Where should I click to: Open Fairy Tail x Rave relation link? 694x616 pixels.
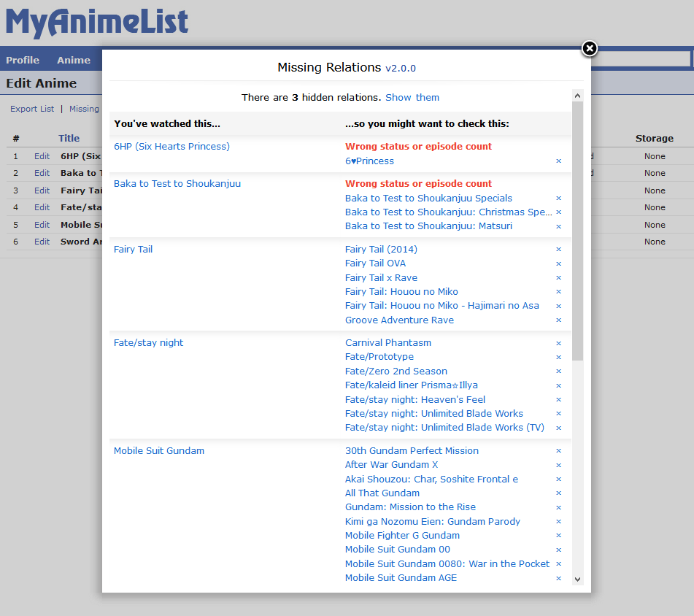[x=381, y=278]
